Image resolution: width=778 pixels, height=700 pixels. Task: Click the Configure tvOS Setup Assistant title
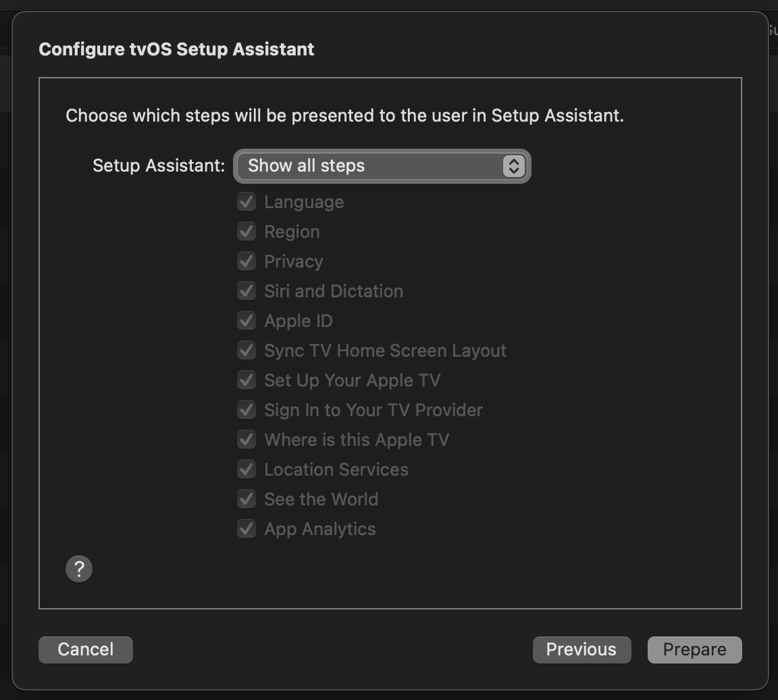176,49
